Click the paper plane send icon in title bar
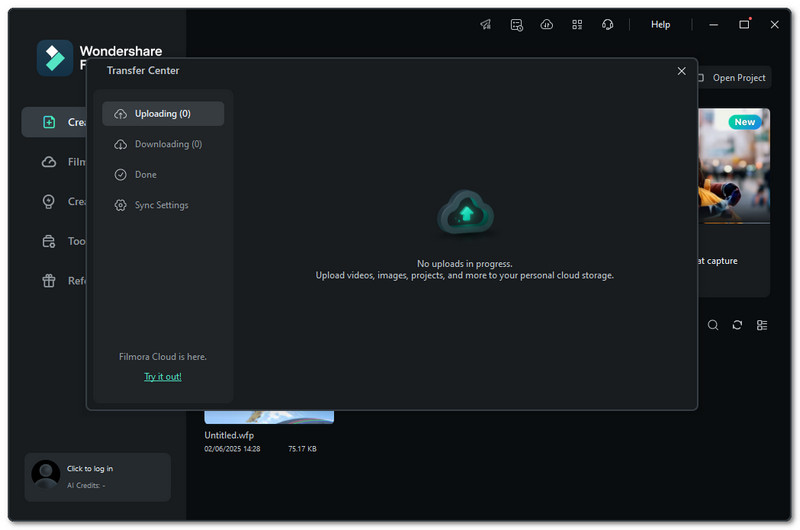This screenshot has height=530, width=800. pos(486,24)
